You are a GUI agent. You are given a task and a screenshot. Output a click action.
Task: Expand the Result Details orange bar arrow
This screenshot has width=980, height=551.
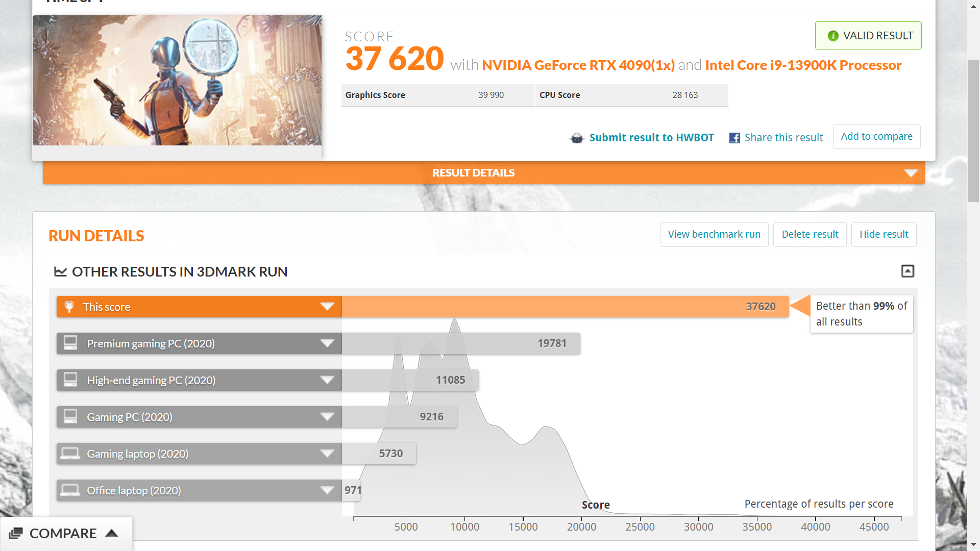coord(911,173)
